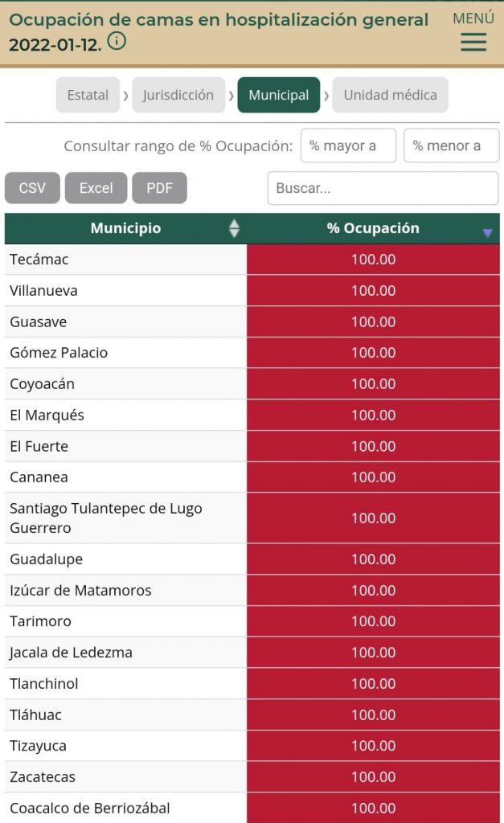
Task: Download the data as CSV
Action: click(32, 187)
